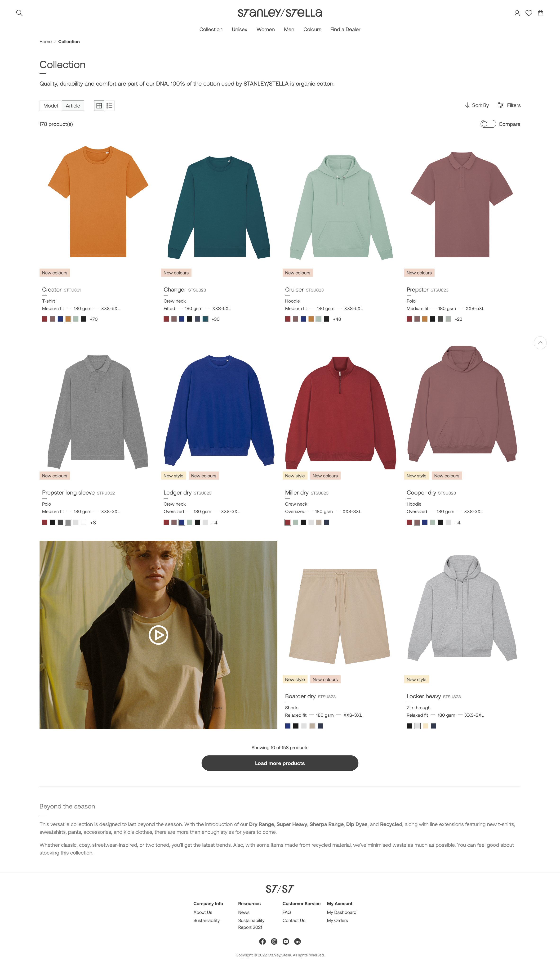Screen dimensions: 560x970
Task: Click the Load more products button
Action: coord(280,763)
